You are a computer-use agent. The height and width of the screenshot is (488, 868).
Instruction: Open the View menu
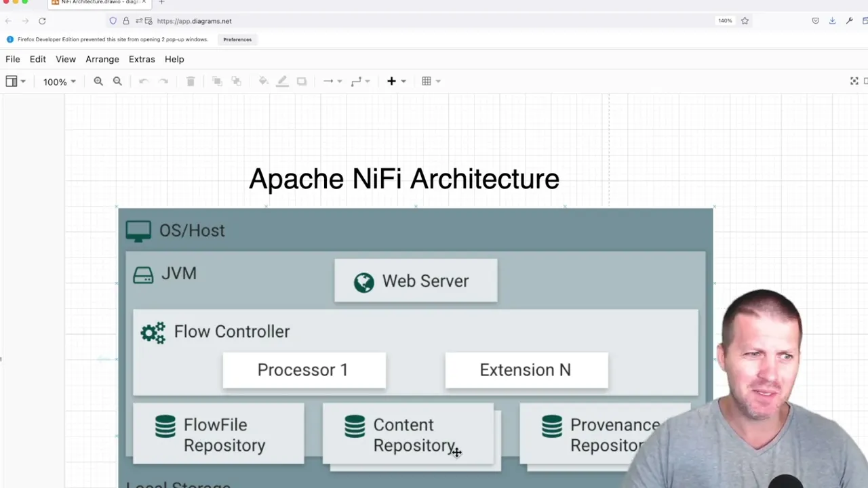(66, 59)
